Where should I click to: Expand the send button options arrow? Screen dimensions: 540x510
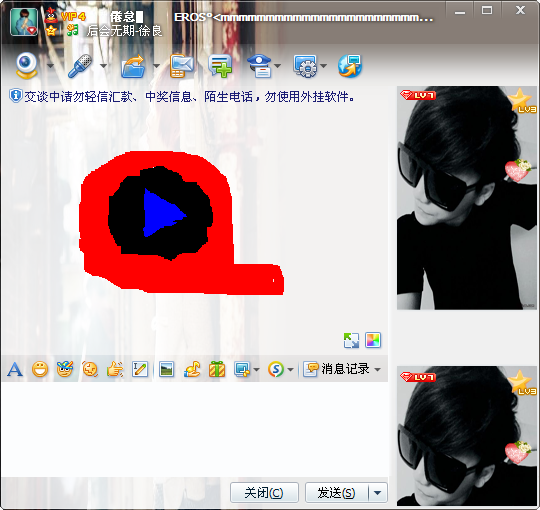[378, 493]
